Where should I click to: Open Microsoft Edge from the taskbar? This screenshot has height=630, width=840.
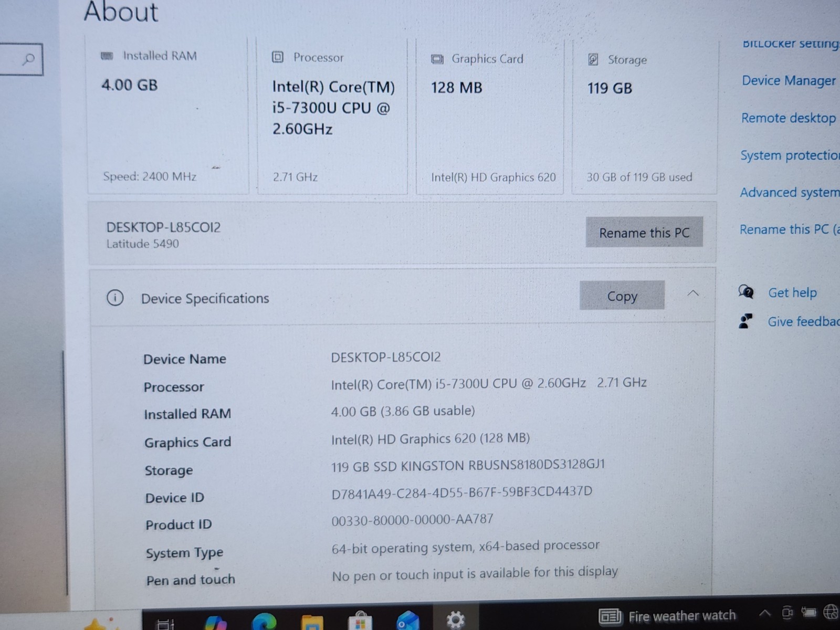pos(264,622)
